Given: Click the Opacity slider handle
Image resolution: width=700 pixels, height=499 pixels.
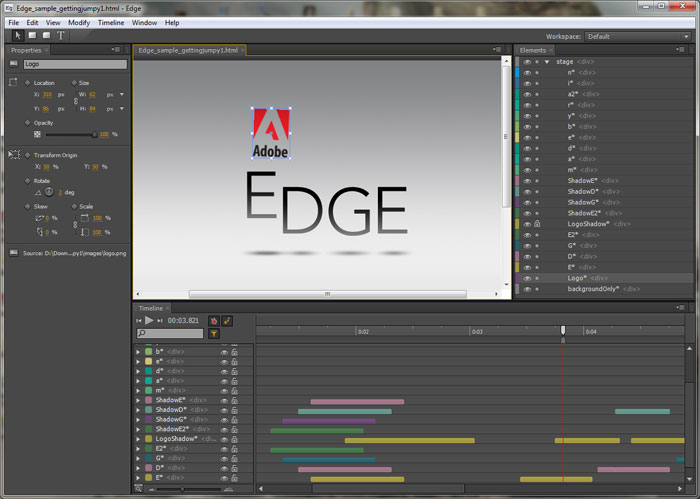Looking at the screenshot, I should pos(95,134).
